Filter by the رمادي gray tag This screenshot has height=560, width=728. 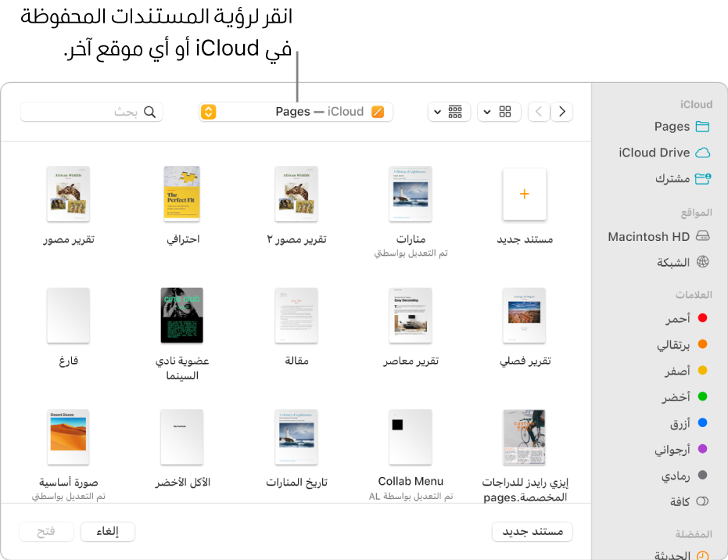tap(684, 475)
